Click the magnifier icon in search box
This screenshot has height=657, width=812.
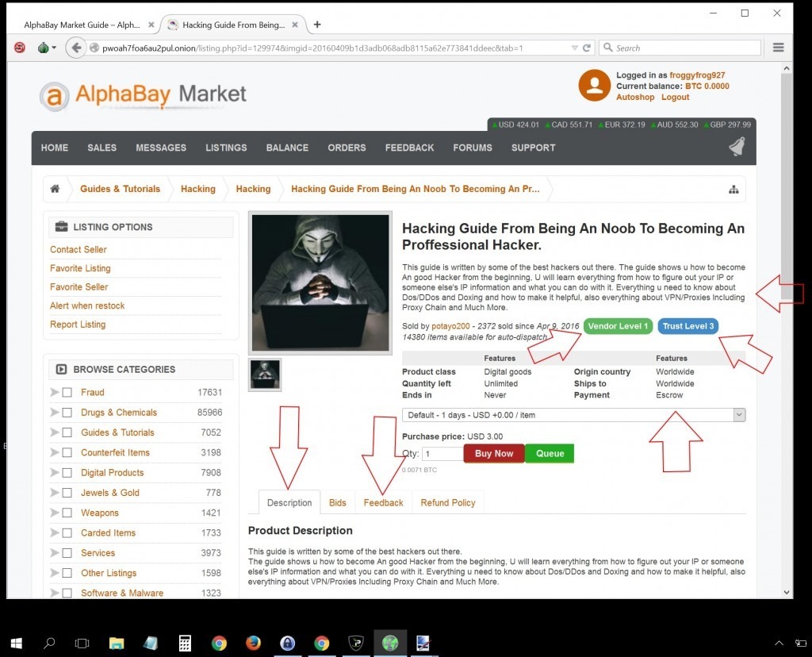[x=608, y=48]
